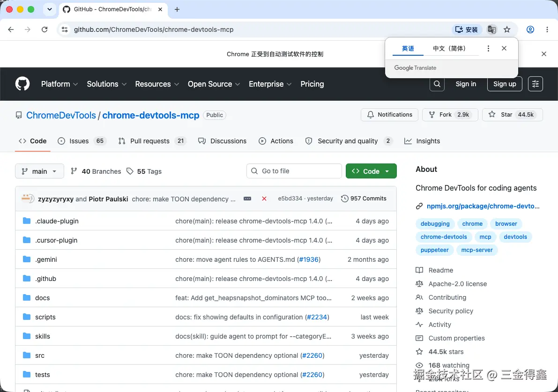Viewport: 558px width, 392px height.
Task: Open 957 Commits history
Action: (364, 199)
